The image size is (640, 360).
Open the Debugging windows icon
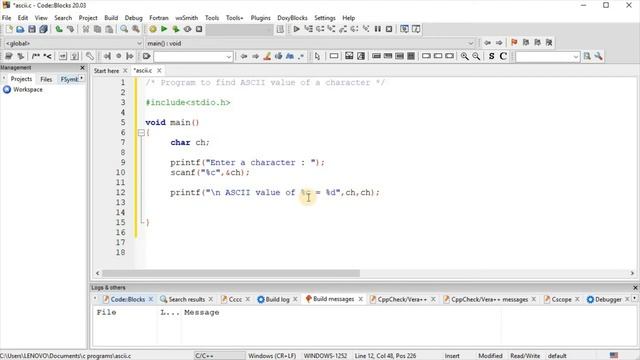click(404, 29)
